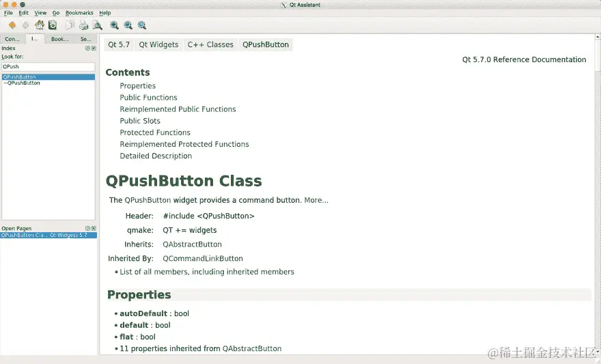This screenshot has width=601, height=364.
Task: Click the Copy pages toolbar icon
Action: tap(70, 25)
